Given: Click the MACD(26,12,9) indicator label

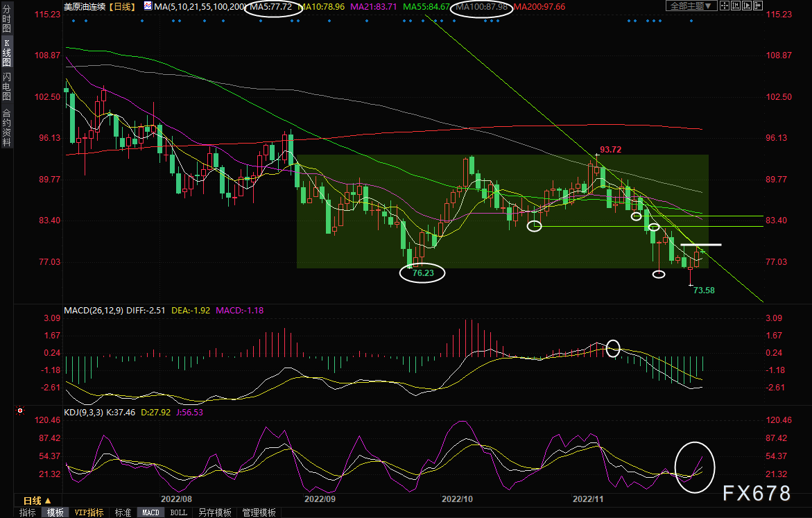Looking at the screenshot, I should pyautogui.click(x=94, y=310).
